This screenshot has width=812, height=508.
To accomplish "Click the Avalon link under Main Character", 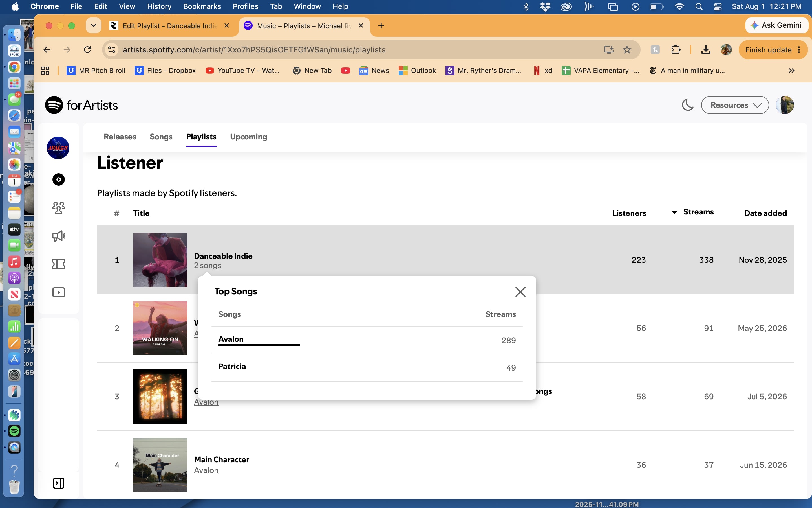I will pos(206,470).
